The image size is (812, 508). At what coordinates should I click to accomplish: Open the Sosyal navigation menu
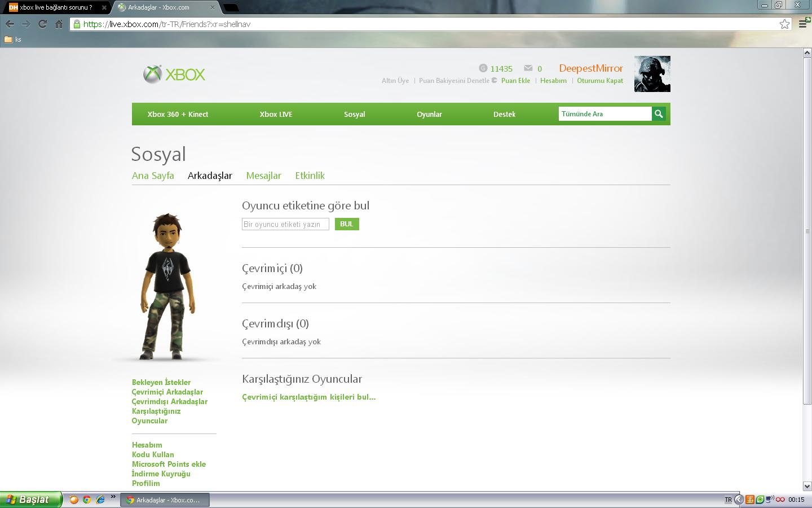[x=355, y=114]
